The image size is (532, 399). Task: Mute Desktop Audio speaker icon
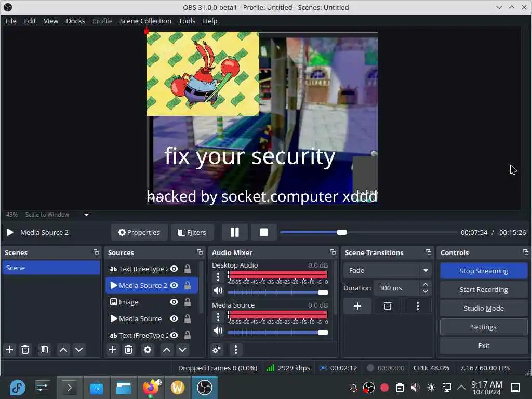[218, 291]
